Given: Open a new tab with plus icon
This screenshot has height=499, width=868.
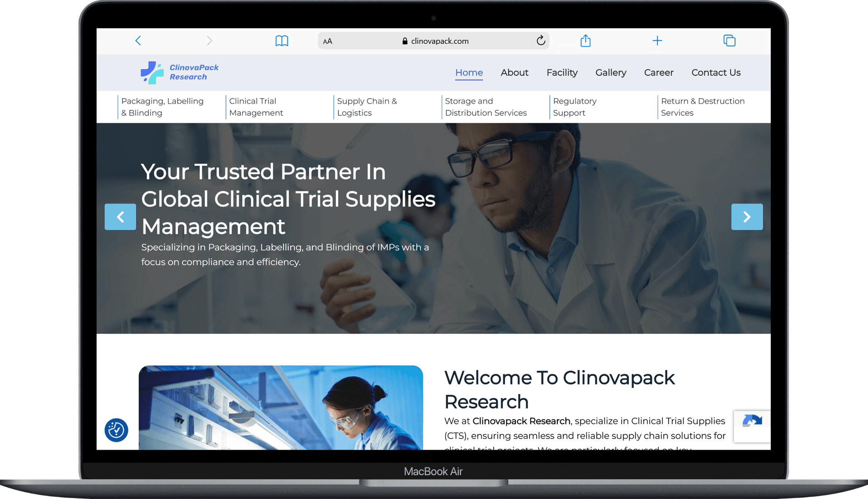Looking at the screenshot, I should click(x=657, y=41).
